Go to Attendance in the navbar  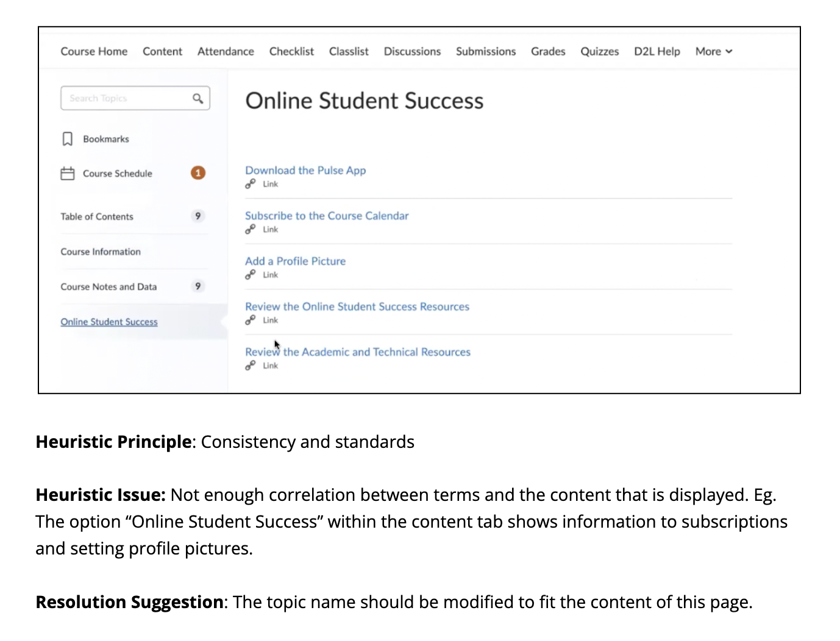(x=226, y=52)
